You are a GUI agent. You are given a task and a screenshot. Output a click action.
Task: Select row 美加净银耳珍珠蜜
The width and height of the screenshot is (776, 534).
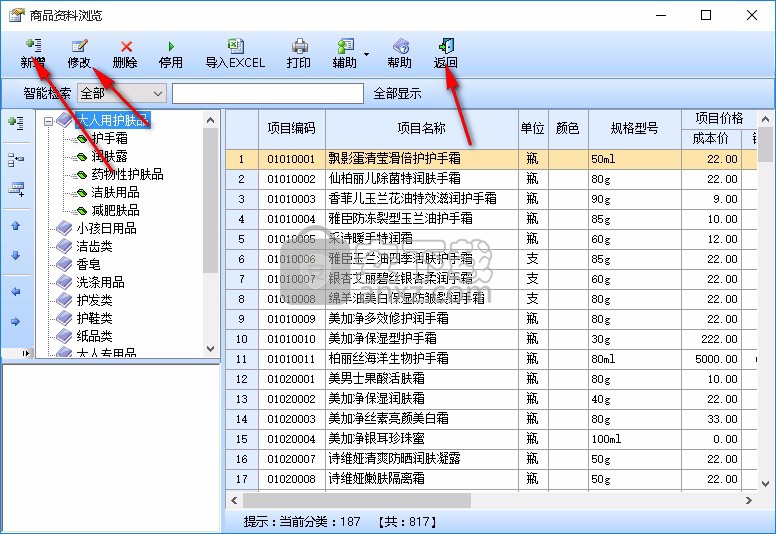click(491, 439)
